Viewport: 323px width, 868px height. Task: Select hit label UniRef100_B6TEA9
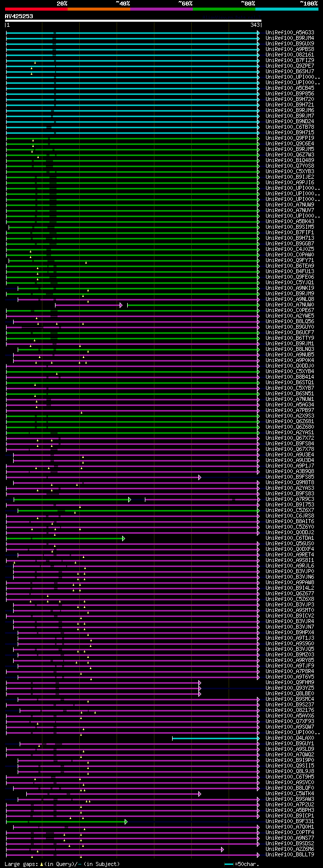pos(290,266)
